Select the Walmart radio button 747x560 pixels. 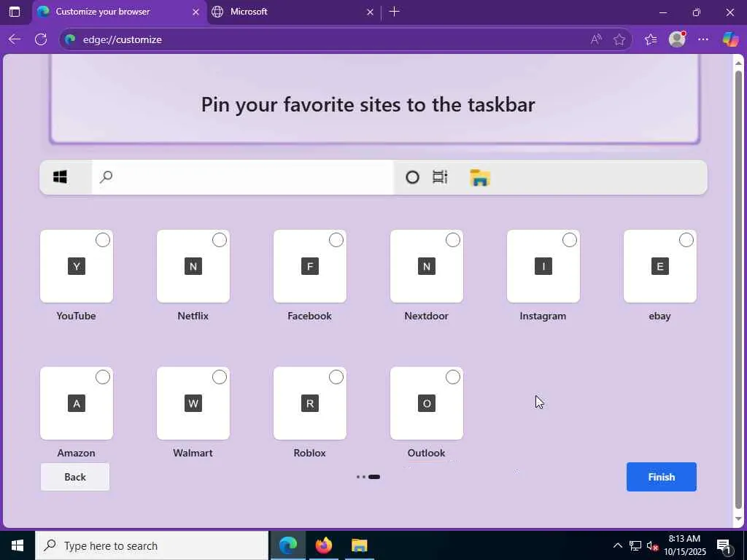pos(220,377)
